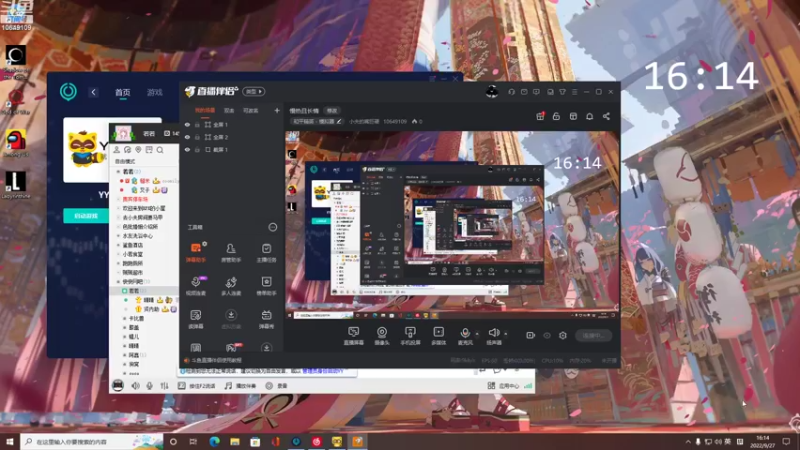Collapse top 若若 channel group
Screen dimensions: 800x450
point(119,172)
